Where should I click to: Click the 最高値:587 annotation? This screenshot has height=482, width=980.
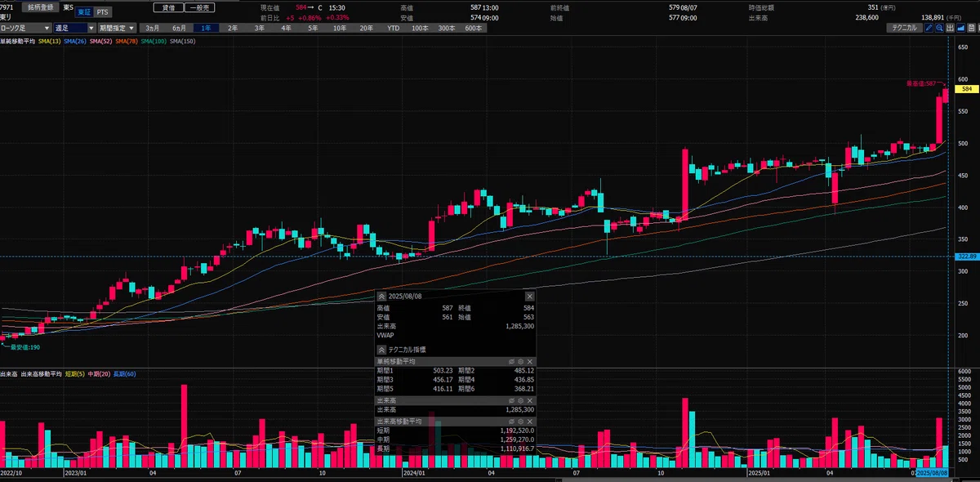tap(920, 83)
